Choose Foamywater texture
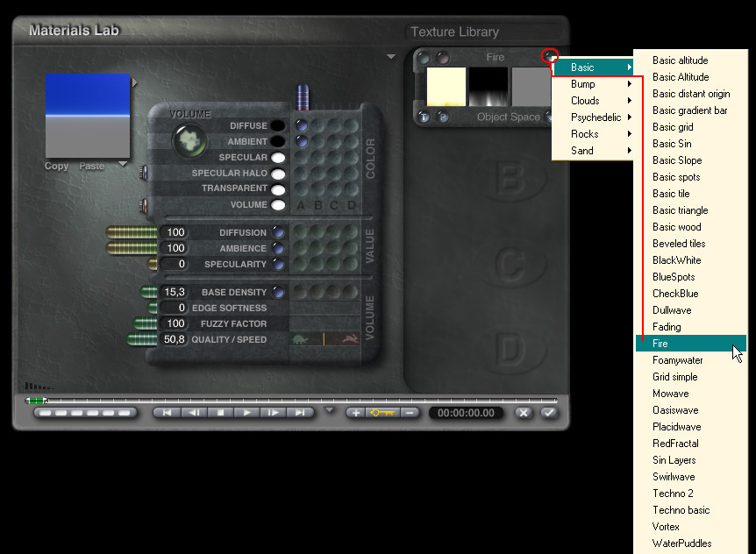Viewport: 756px width, 554px height. click(691, 360)
